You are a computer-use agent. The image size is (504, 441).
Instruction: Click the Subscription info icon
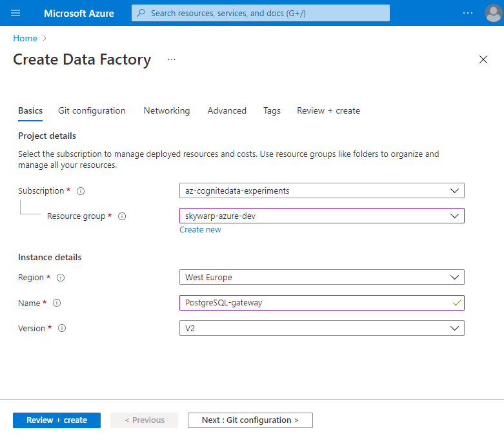click(x=81, y=191)
